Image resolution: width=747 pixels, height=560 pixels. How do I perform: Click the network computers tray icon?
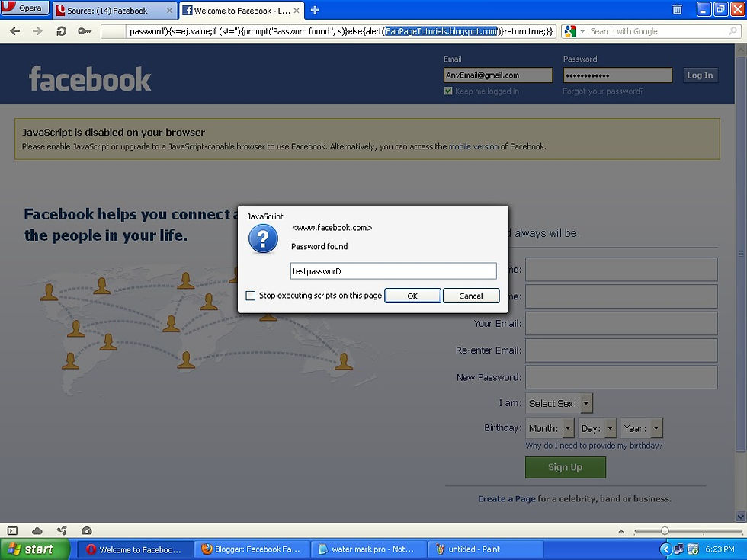tap(679, 549)
